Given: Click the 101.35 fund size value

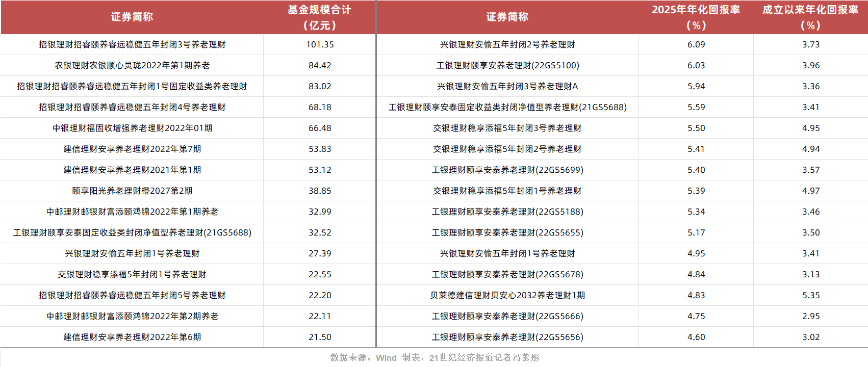Looking at the screenshot, I should point(320,45).
